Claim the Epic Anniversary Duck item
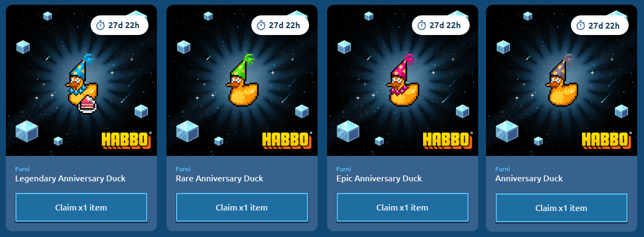 coord(402,207)
